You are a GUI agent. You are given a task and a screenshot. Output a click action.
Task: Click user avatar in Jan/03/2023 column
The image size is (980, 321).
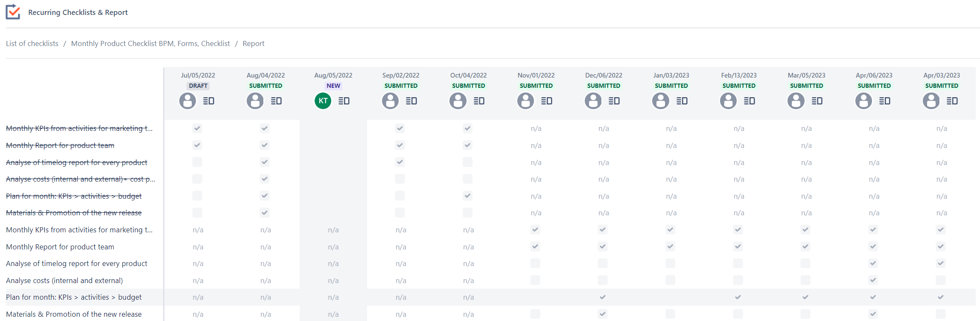coord(661,101)
